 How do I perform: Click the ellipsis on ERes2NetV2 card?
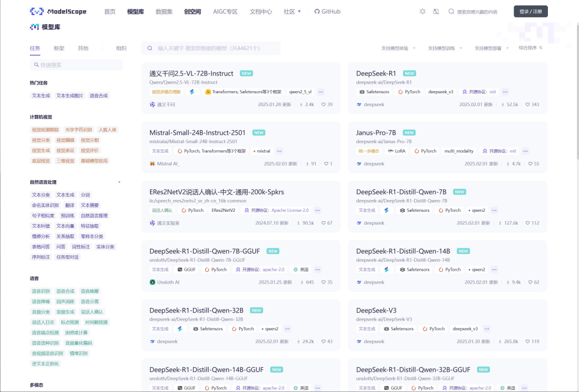click(317, 210)
